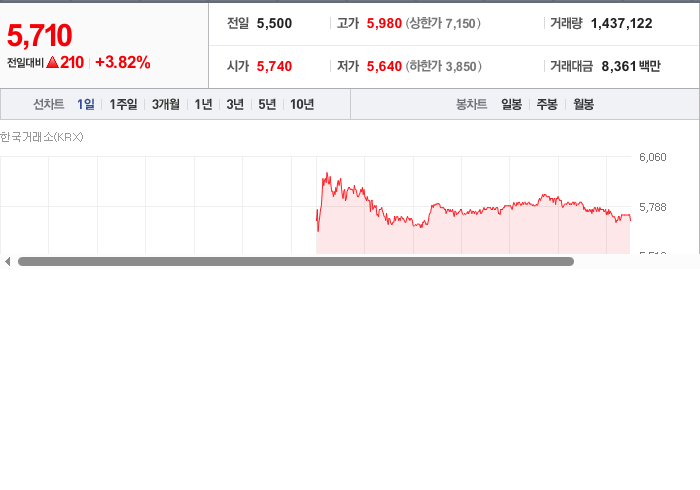
Task: Click the 저가 value 5,640
Action: 384,66
